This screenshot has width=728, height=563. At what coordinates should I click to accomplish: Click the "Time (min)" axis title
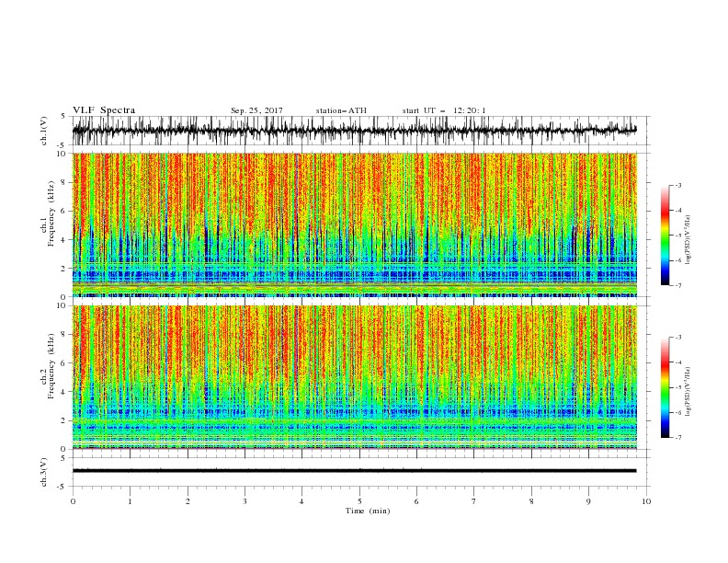368,511
